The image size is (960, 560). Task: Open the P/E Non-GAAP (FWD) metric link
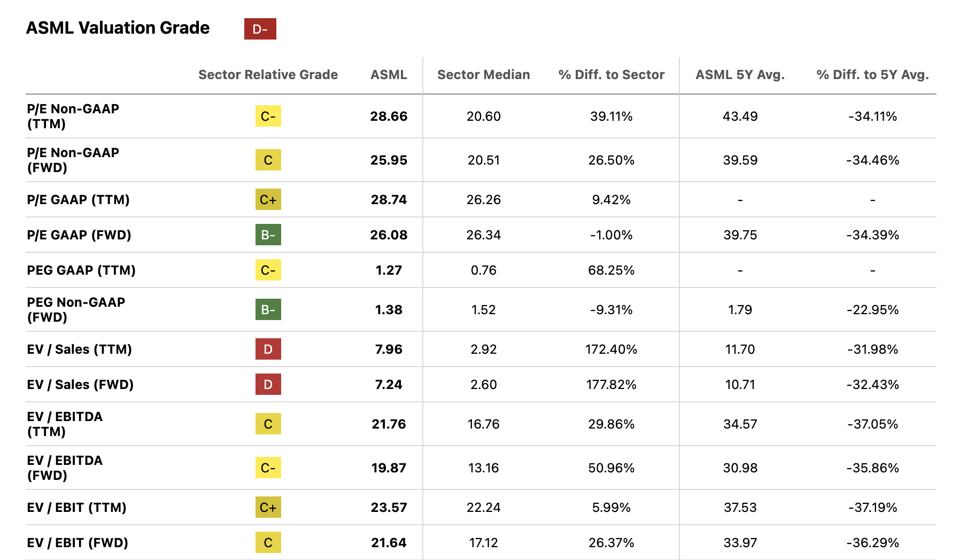73,160
